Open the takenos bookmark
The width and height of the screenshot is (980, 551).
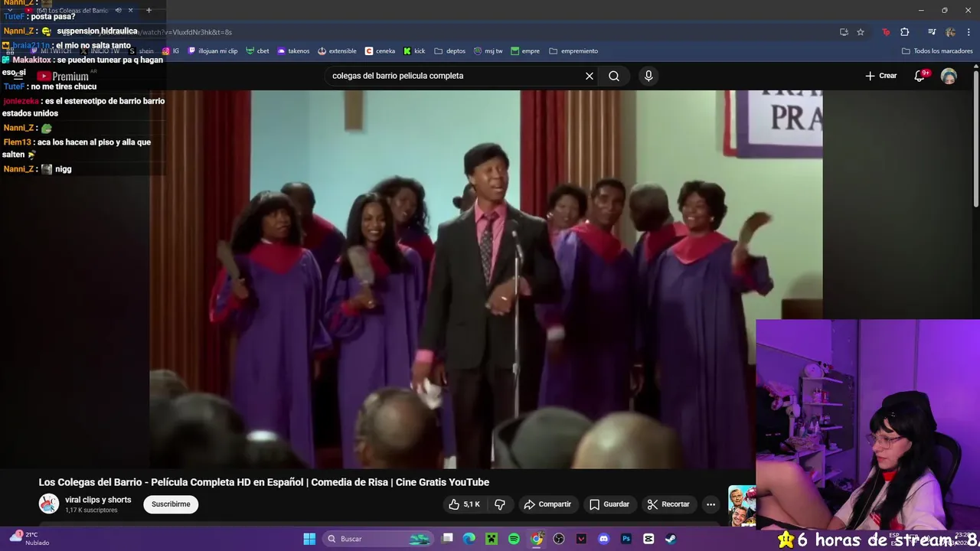tap(293, 51)
